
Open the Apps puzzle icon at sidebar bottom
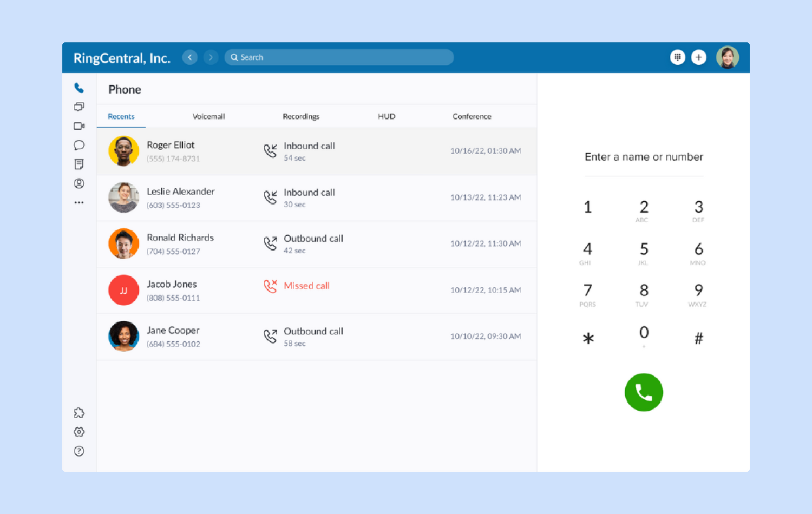pyautogui.click(x=79, y=413)
